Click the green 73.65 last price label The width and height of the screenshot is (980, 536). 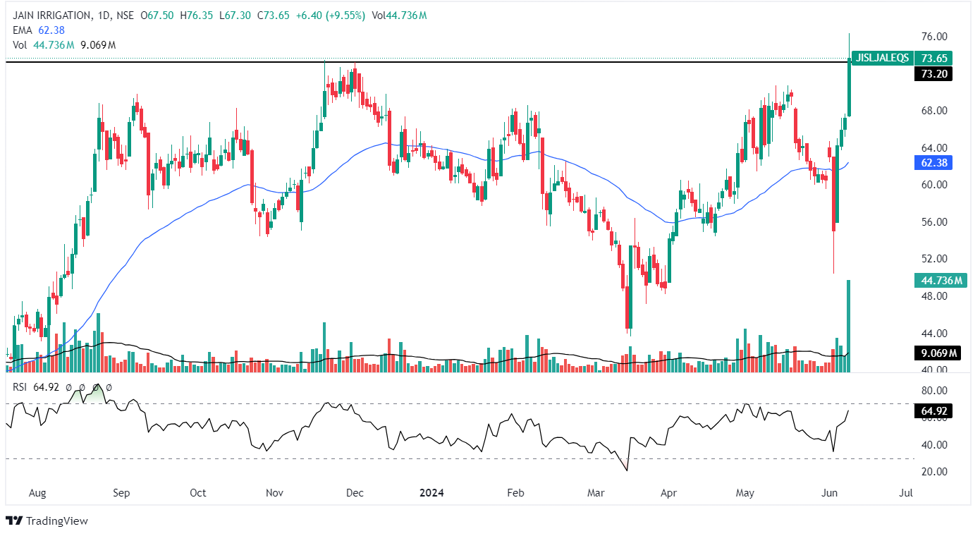tap(937, 58)
